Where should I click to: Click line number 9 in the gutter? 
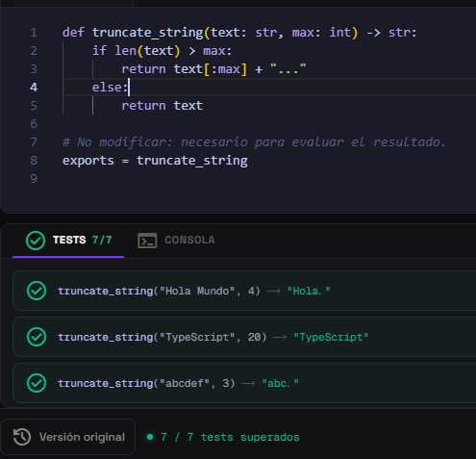pos(34,179)
